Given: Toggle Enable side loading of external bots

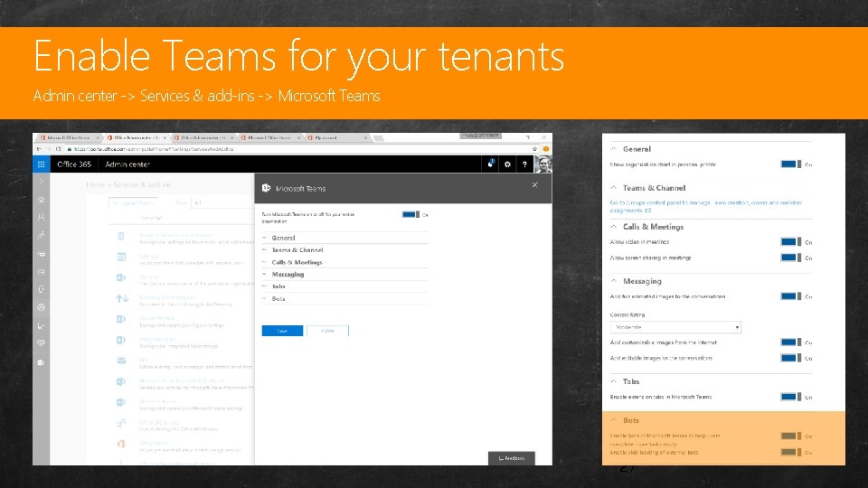Looking at the screenshot, I should click(791, 452).
